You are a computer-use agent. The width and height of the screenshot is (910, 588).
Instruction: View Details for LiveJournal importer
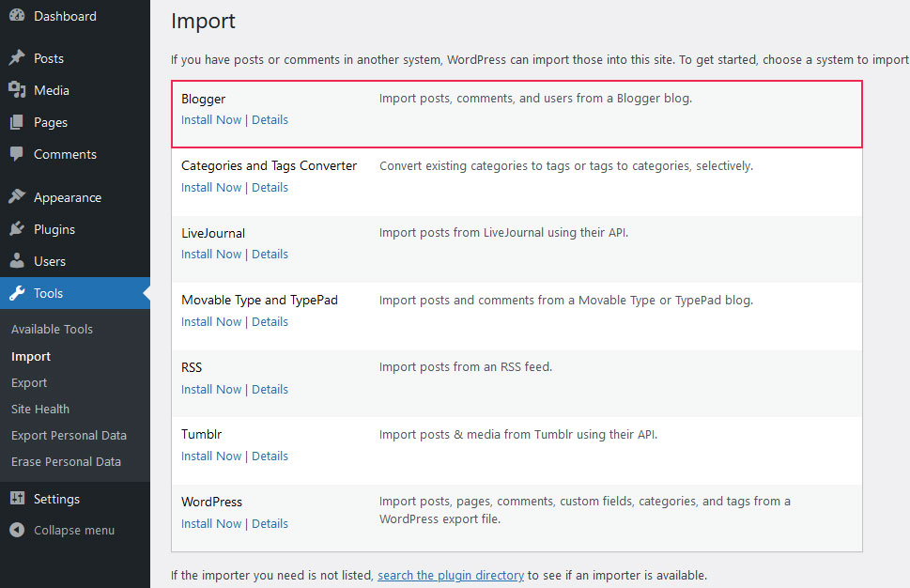coord(270,255)
